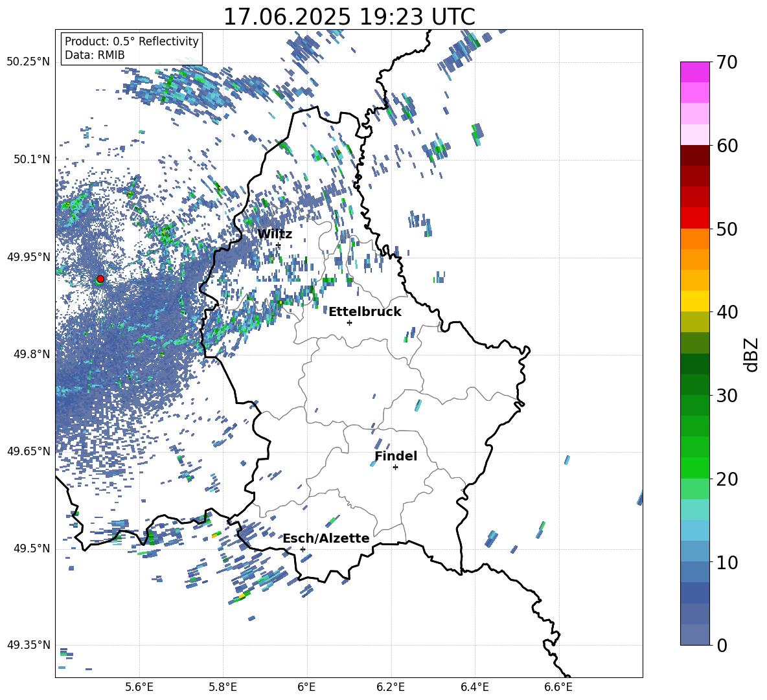767x700 pixels.
Task: Click the Findel station cross marker
Action: tap(395, 468)
